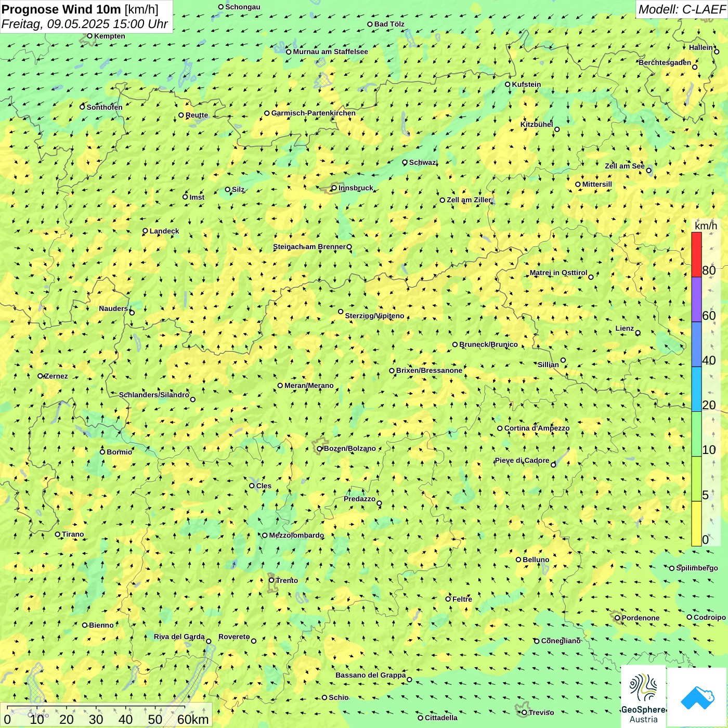Viewport: 728px width, 728px height.
Task: Click the 'Pieve di Cadore' label
Action: click(x=522, y=460)
